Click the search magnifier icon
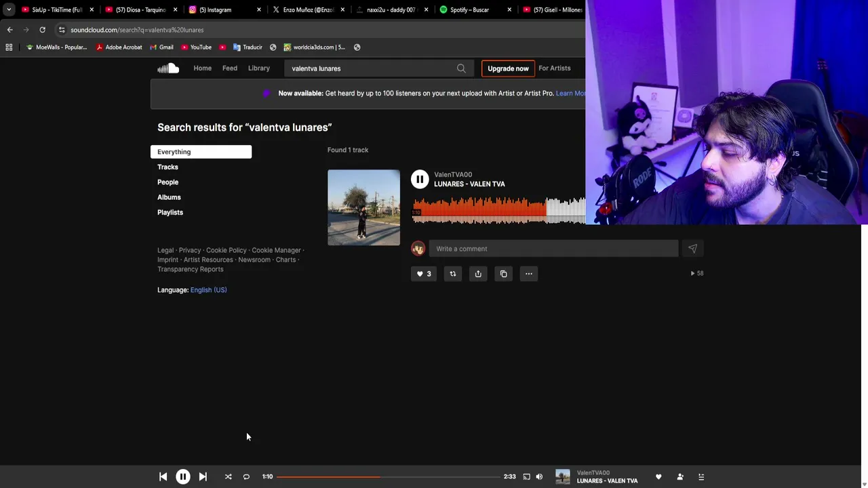This screenshot has width=868, height=488. coord(461,68)
